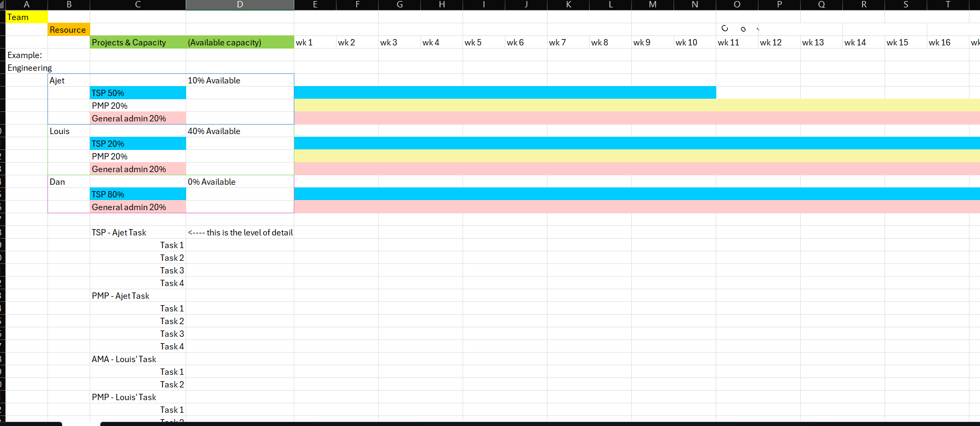This screenshot has height=426, width=980.
Task: Select the Louis resource name cell
Action: pos(69,131)
